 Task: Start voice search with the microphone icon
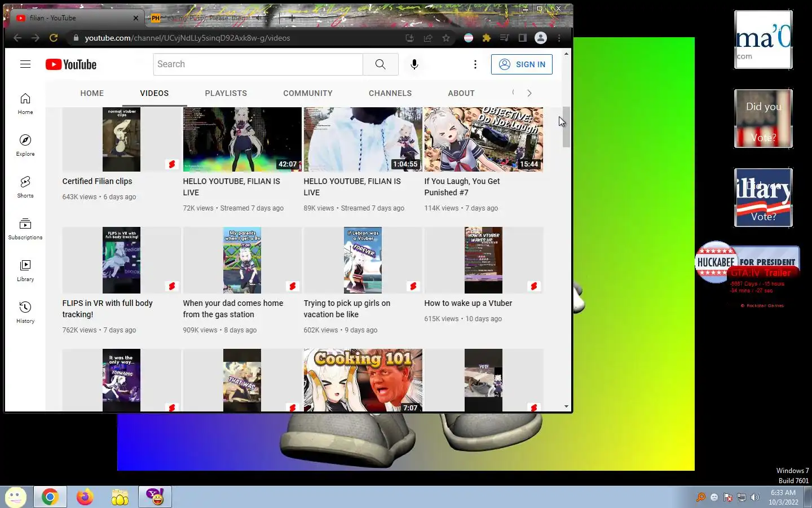pos(414,64)
